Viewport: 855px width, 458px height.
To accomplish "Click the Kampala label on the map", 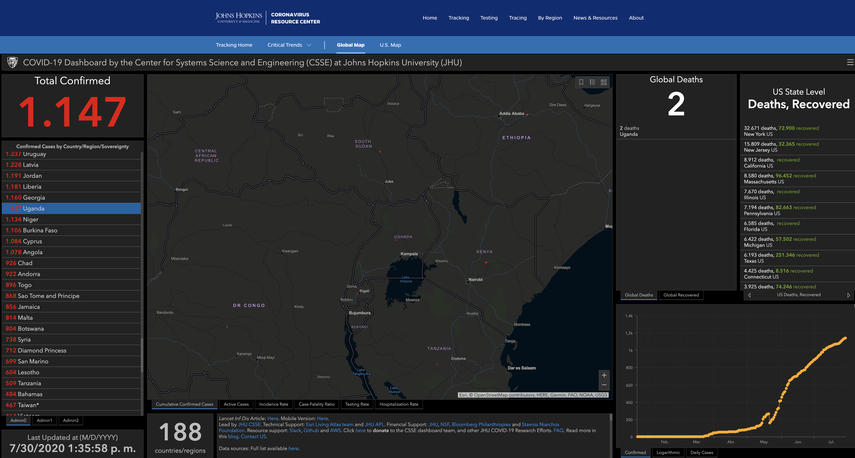I will click(x=409, y=254).
